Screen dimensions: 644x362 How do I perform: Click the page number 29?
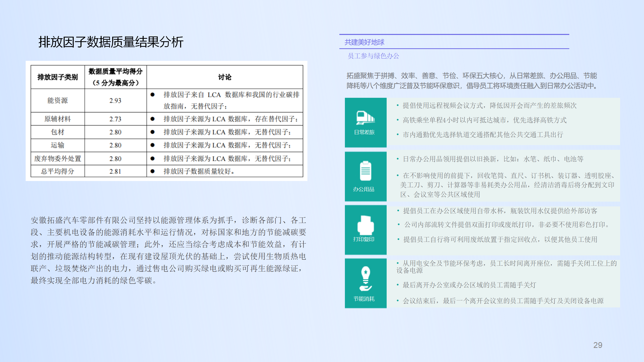[598, 345]
